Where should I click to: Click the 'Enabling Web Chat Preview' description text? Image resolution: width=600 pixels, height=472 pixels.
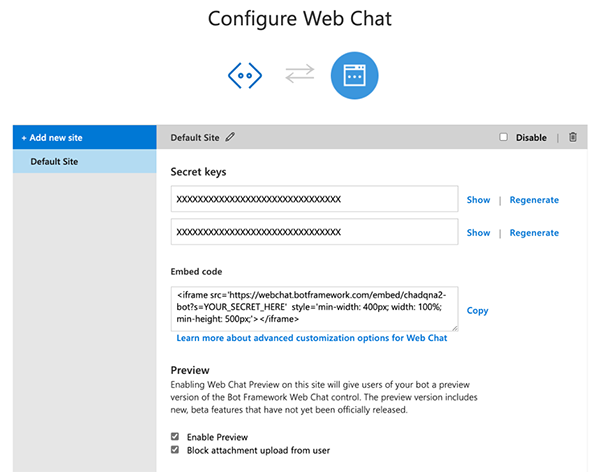[324, 397]
